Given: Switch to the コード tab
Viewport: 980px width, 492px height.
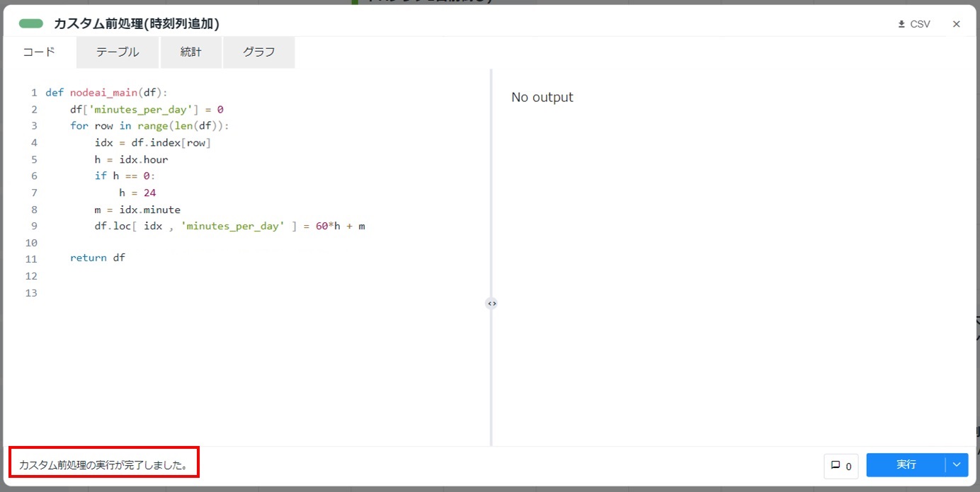Looking at the screenshot, I should [x=39, y=52].
